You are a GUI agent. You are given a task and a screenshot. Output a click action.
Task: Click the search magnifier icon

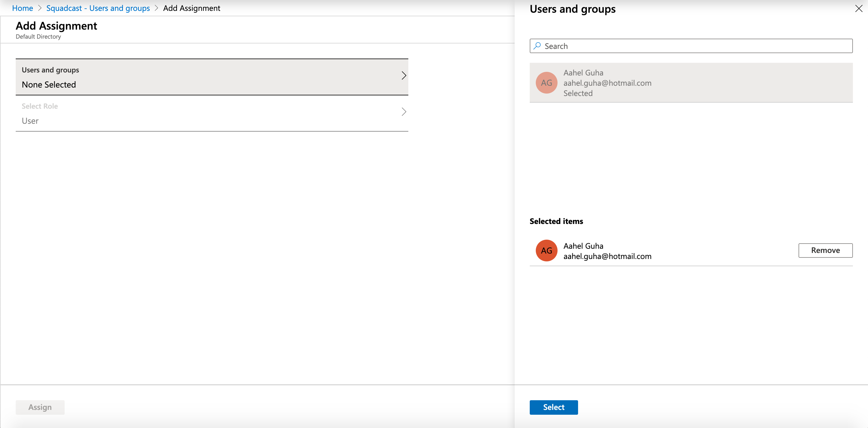[537, 46]
